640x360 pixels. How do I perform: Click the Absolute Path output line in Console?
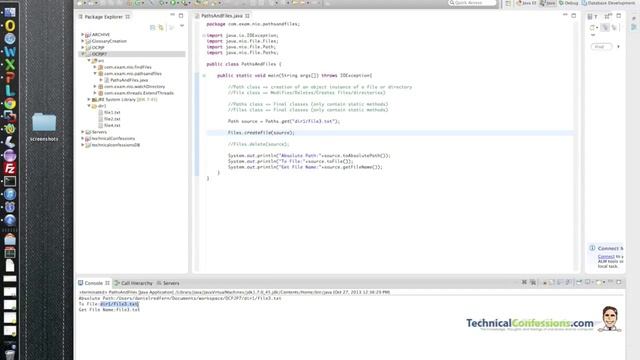(x=180, y=298)
